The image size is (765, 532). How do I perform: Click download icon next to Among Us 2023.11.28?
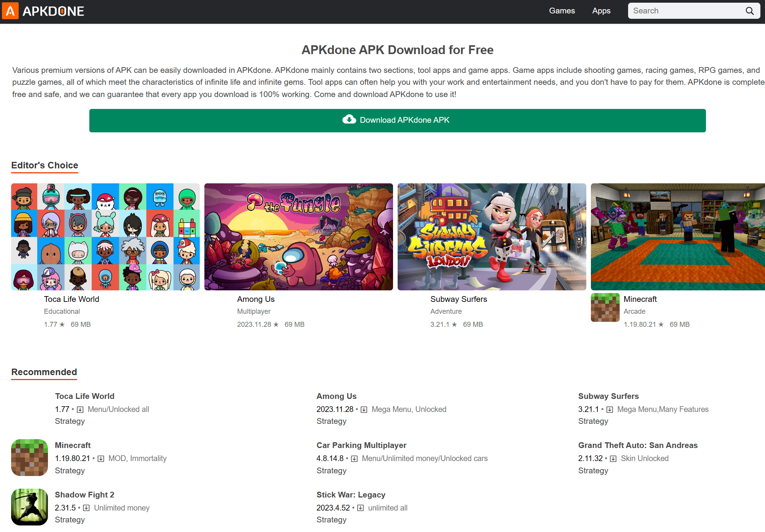tap(364, 410)
